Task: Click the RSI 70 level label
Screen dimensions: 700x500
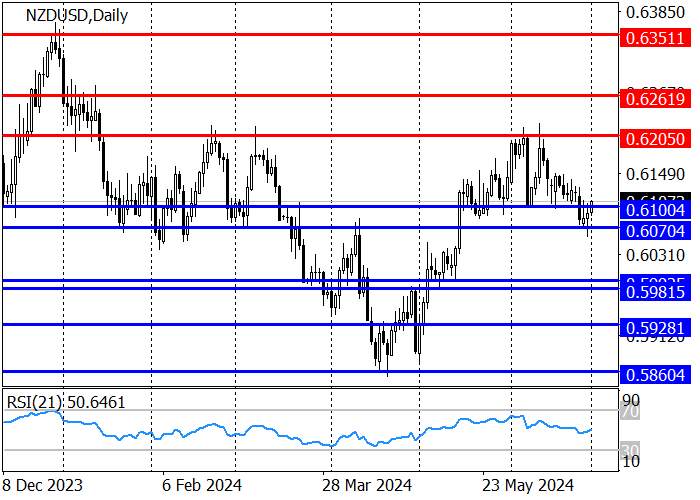Action: (x=631, y=412)
